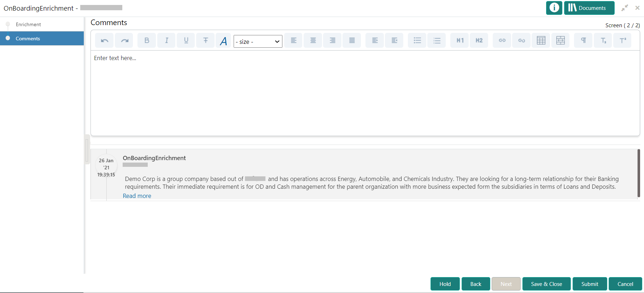
Task: Select the Comments step in sidebar
Action: (x=42, y=39)
